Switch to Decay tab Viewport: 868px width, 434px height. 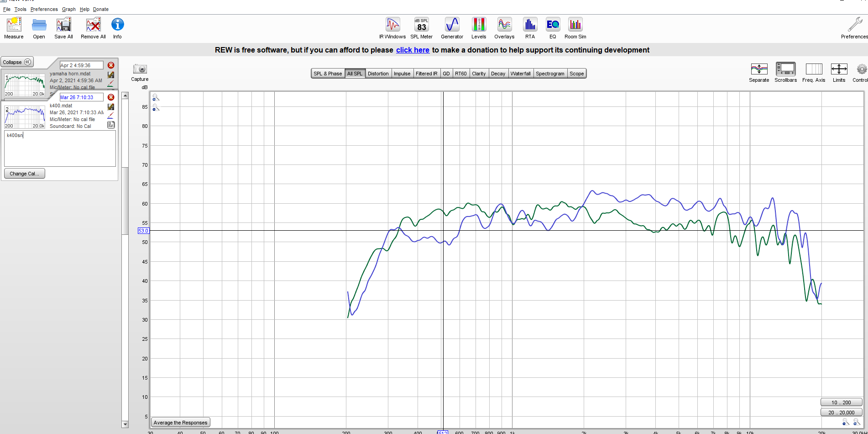[x=498, y=74]
